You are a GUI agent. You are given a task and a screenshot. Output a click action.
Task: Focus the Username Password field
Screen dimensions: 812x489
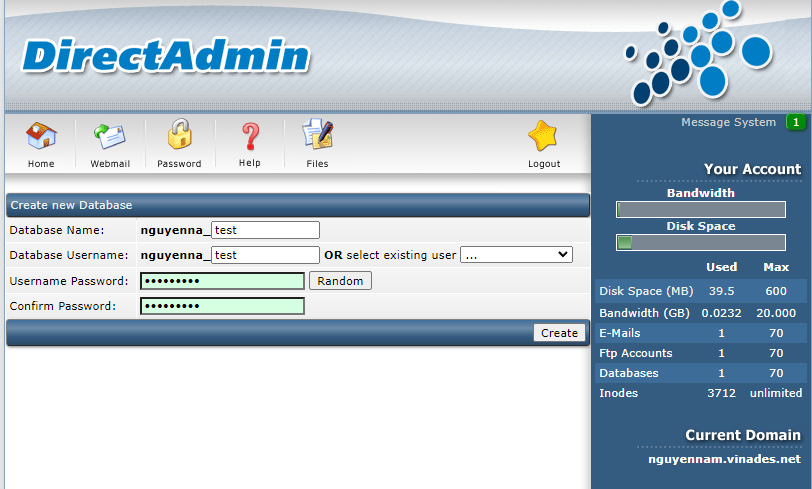click(x=222, y=281)
